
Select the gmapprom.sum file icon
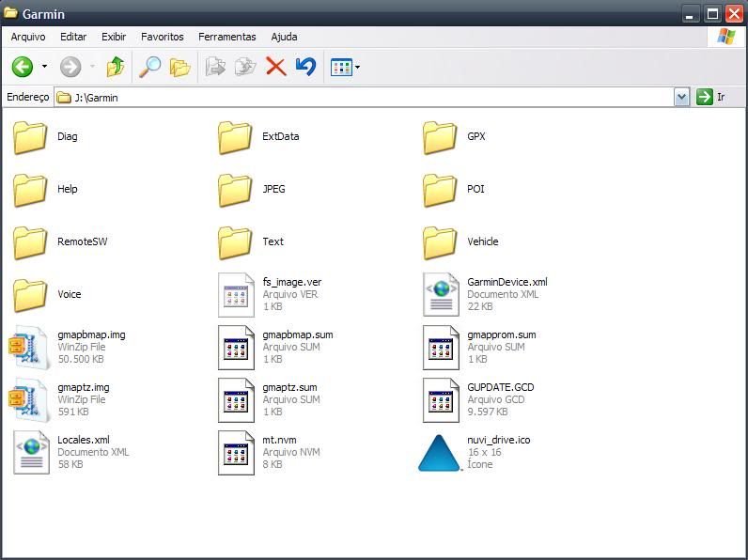(x=441, y=348)
